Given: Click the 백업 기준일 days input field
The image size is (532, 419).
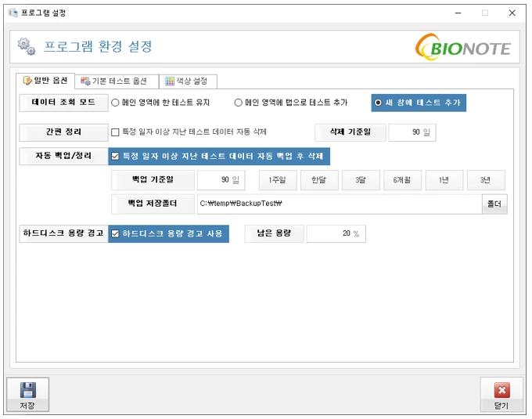Looking at the screenshot, I should pos(221,180).
